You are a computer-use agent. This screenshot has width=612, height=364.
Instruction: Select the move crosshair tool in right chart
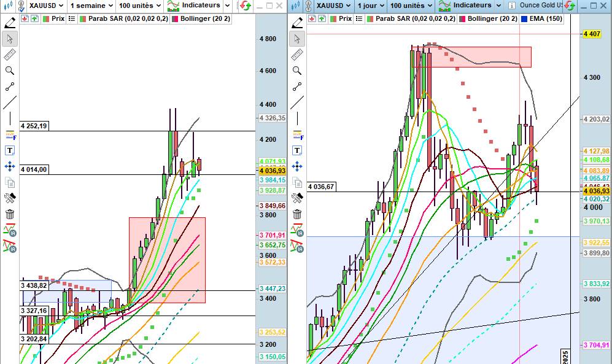pyautogui.click(x=297, y=166)
